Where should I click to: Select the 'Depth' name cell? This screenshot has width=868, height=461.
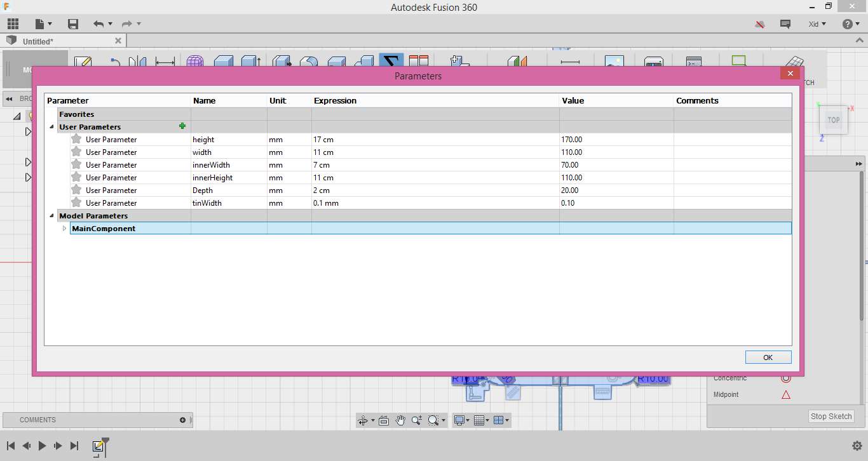pyautogui.click(x=229, y=190)
